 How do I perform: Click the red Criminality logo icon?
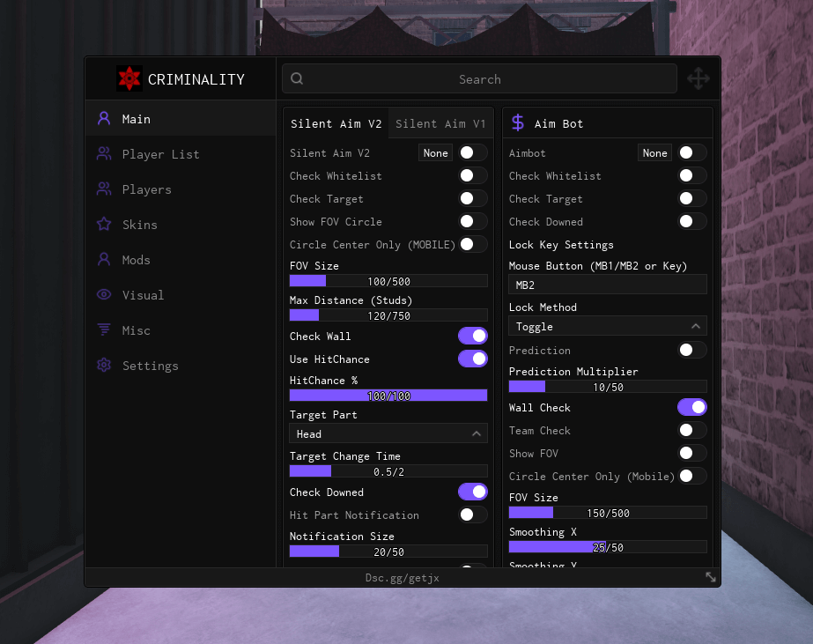tap(129, 78)
